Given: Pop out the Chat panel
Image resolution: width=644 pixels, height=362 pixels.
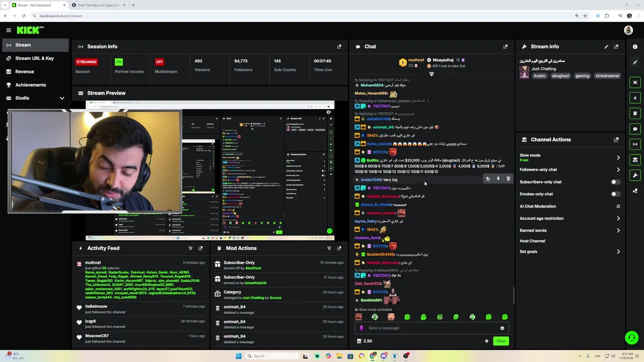Looking at the screenshot, I should (505, 46).
